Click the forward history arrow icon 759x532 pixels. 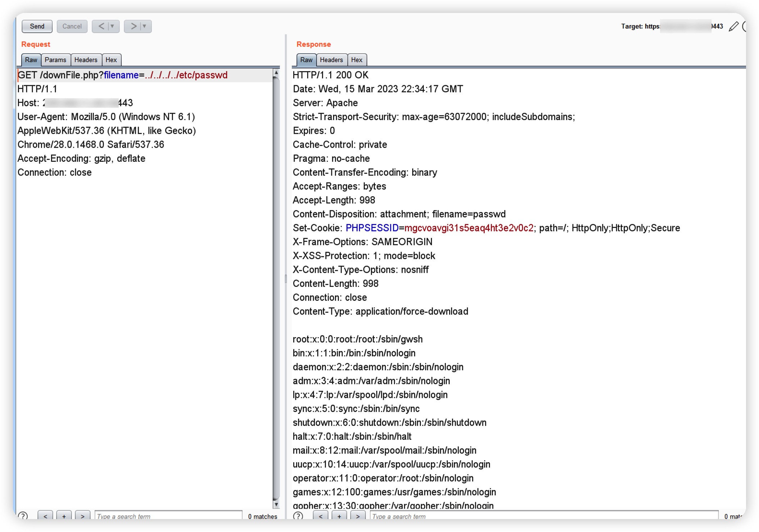[x=133, y=26]
